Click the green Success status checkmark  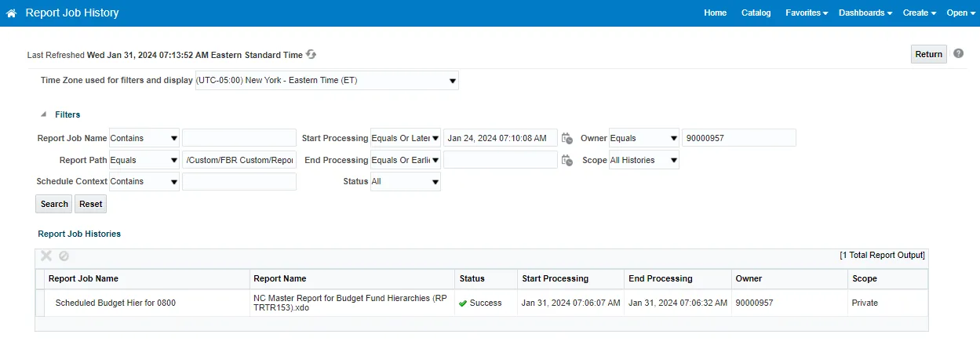463,303
